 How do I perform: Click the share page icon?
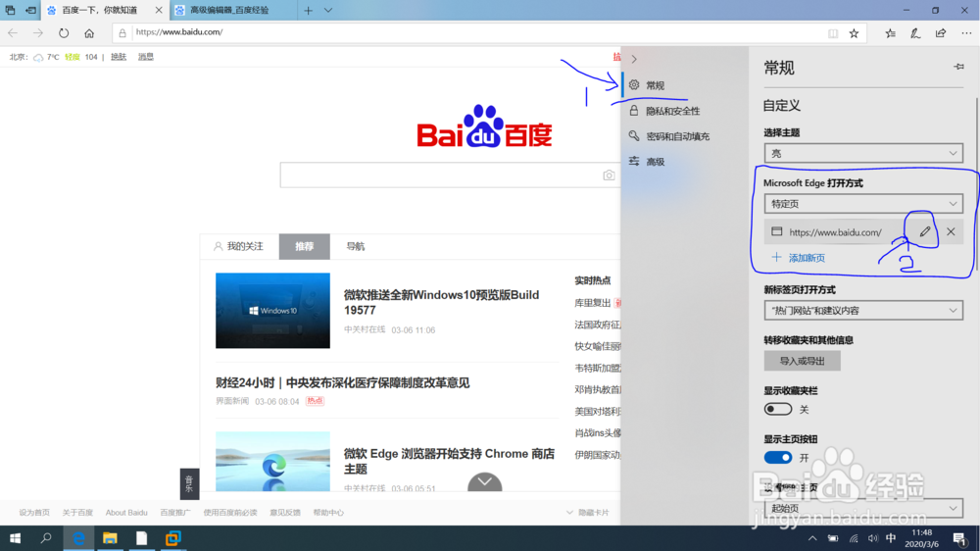pos(941,33)
